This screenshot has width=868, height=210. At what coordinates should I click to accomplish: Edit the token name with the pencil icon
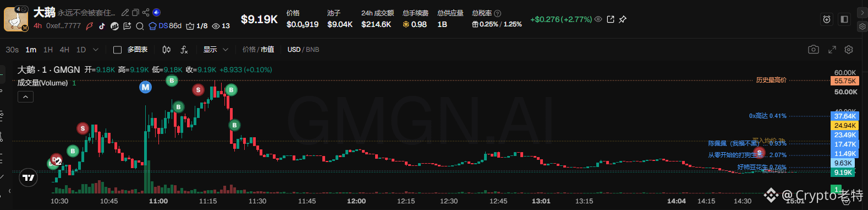click(125, 13)
